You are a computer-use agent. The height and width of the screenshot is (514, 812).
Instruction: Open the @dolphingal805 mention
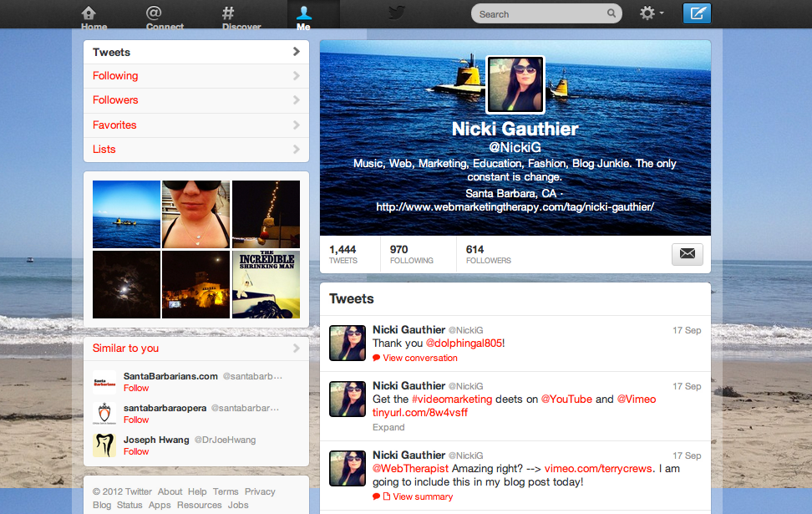coord(464,344)
